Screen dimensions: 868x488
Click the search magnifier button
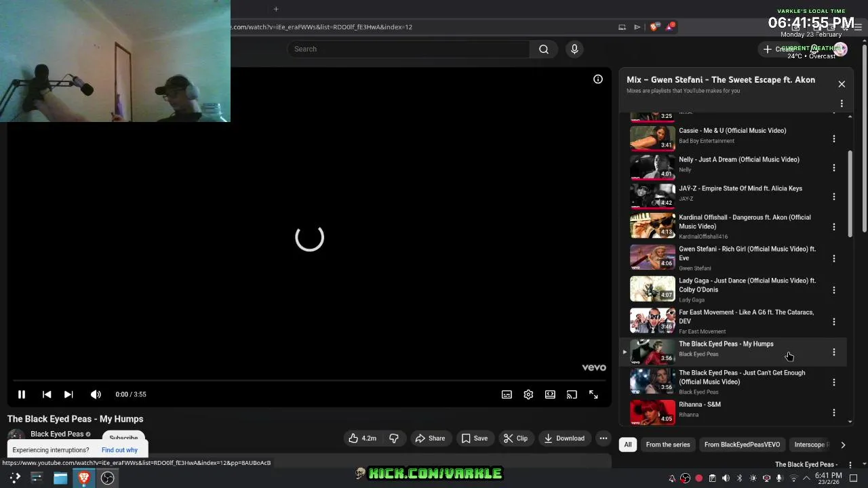pos(544,49)
